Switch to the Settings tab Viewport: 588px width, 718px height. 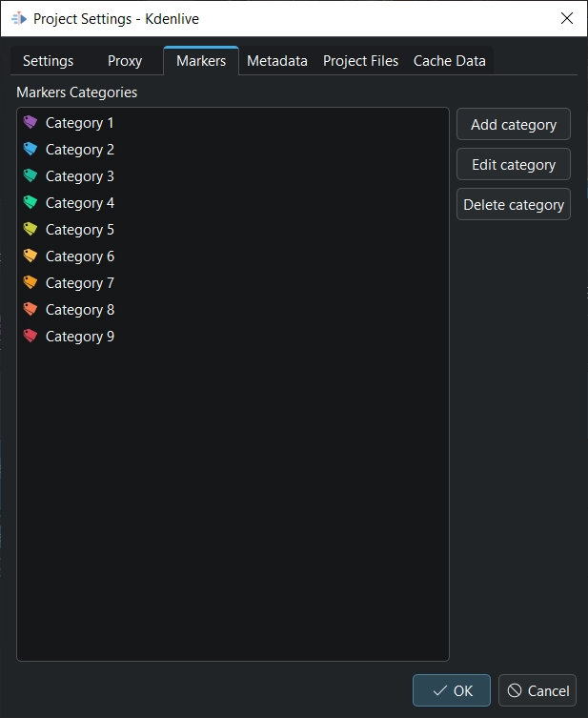coord(48,61)
